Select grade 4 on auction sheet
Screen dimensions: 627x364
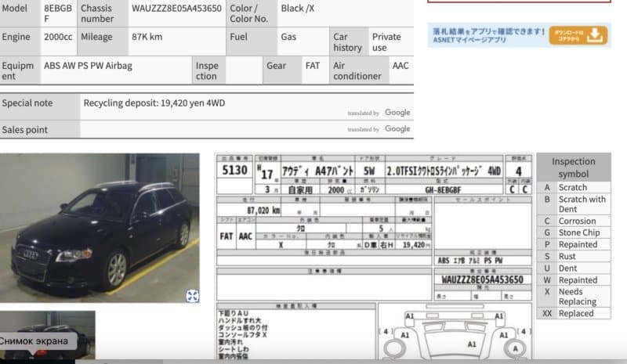pos(518,171)
